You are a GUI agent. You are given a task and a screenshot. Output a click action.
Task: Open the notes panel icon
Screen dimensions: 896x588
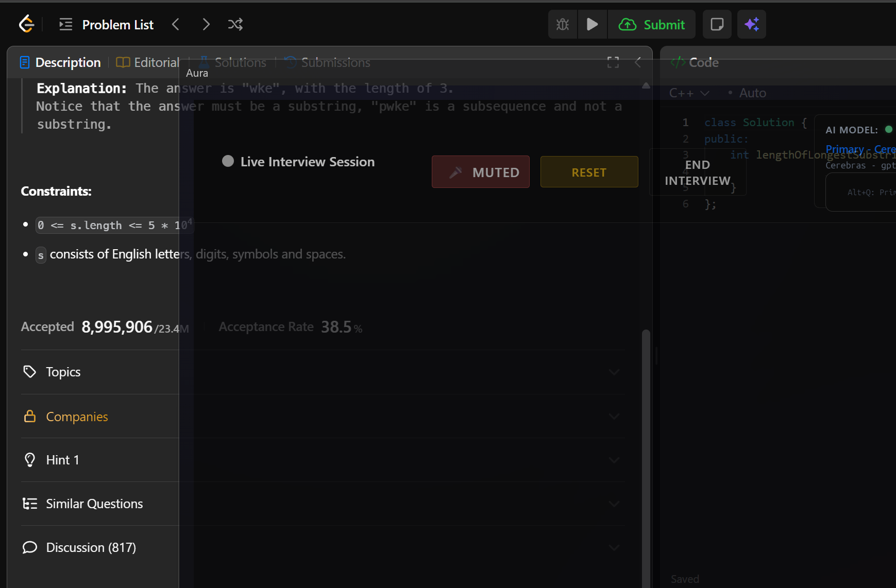[x=717, y=24]
